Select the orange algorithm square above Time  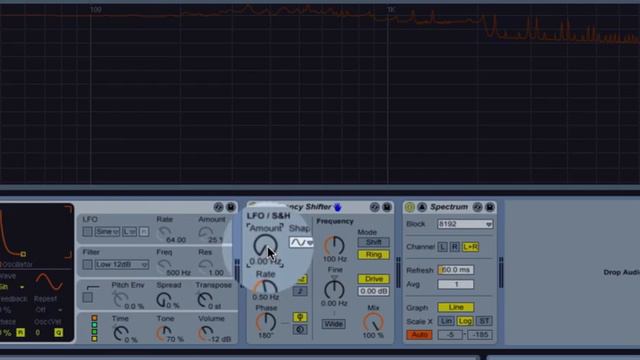[x=94, y=318]
